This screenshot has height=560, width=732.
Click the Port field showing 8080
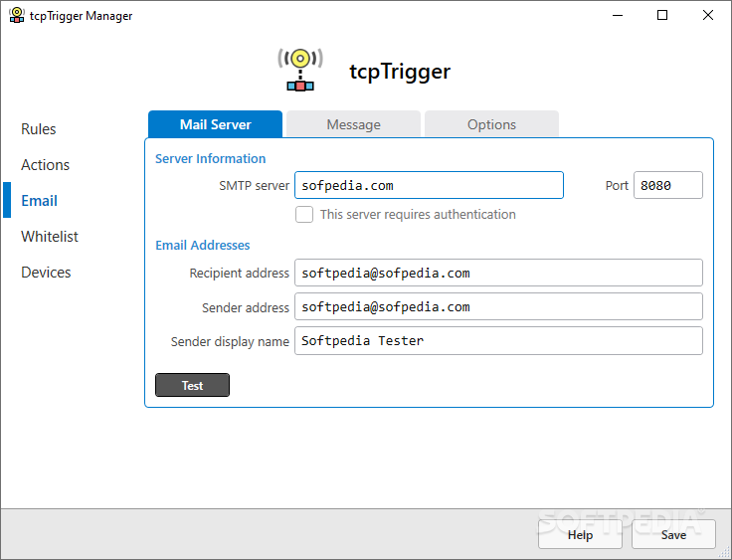point(668,185)
